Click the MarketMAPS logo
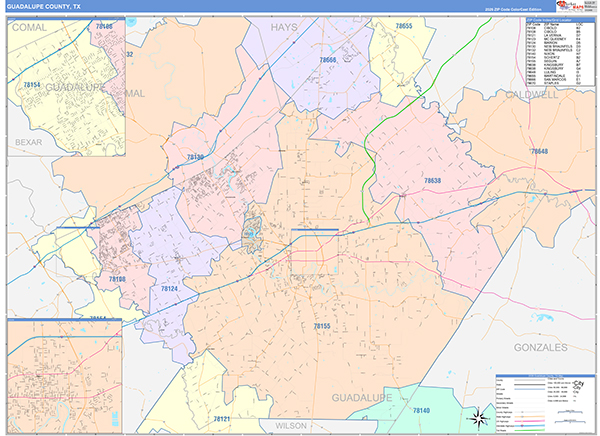600x436 pixels. tap(570, 6)
